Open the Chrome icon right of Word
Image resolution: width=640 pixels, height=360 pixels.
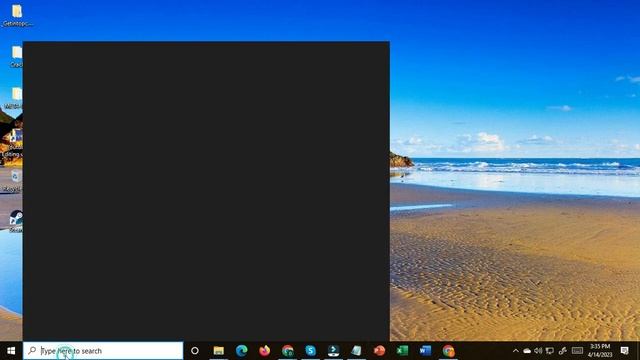tap(448, 351)
